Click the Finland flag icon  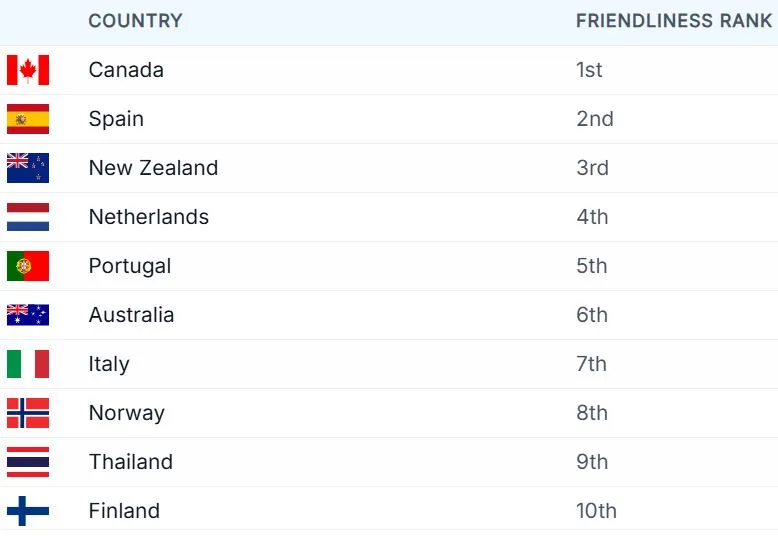tap(28, 511)
